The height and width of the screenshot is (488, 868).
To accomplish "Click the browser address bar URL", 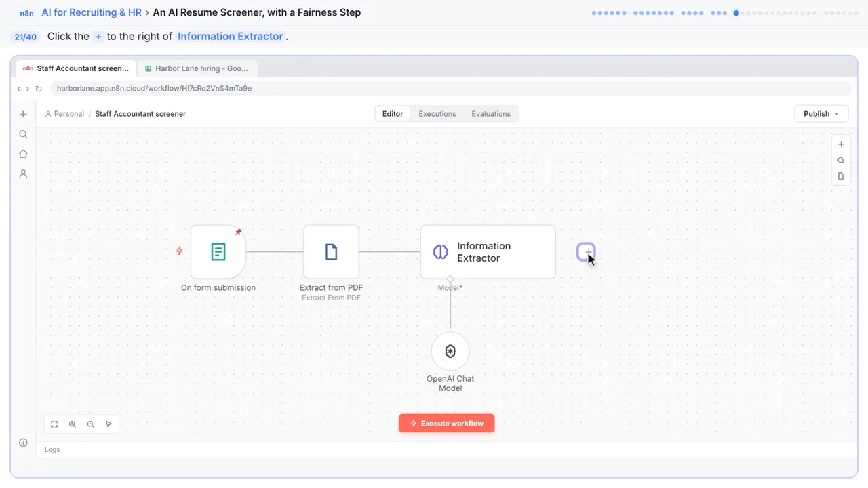I will [155, 89].
